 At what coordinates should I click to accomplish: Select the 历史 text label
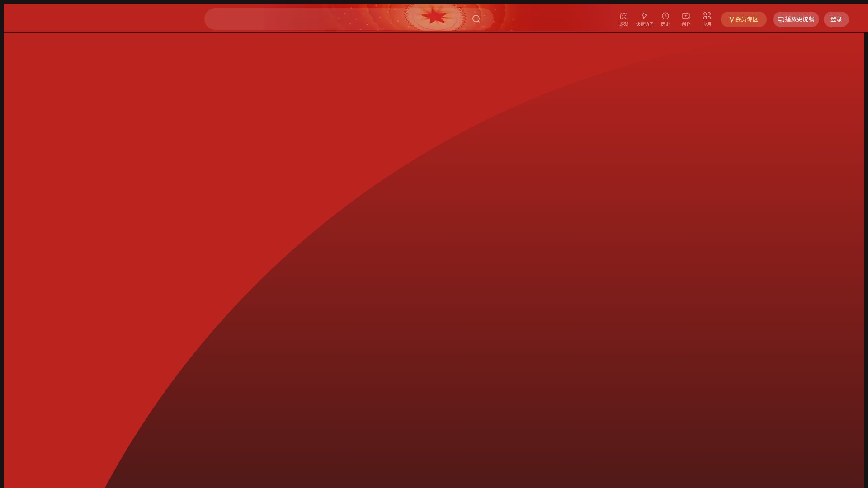click(665, 24)
